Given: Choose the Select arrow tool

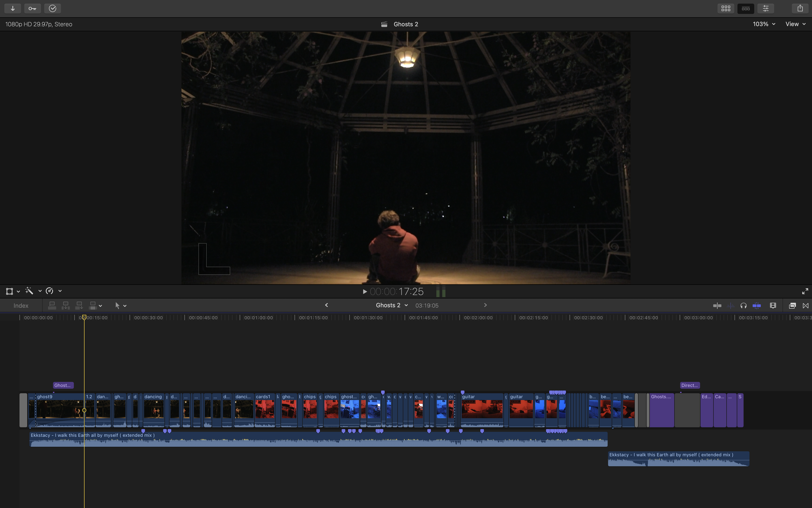Looking at the screenshot, I should pyautogui.click(x=117, y=305).
